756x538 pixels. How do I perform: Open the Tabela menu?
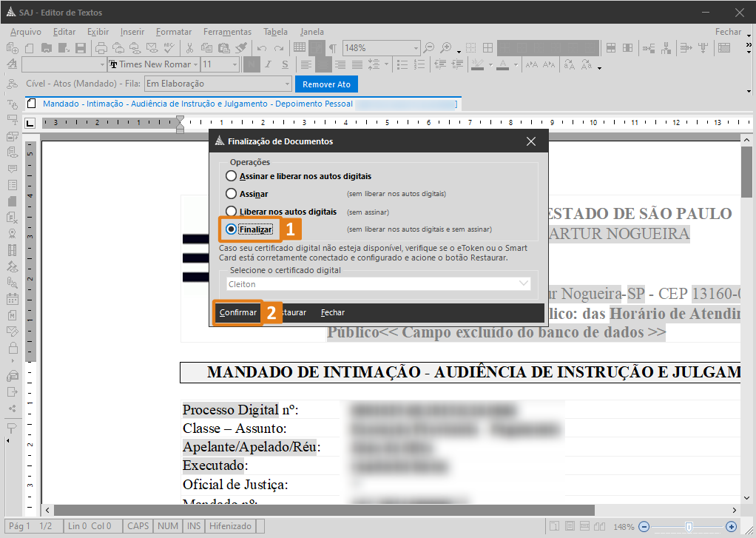[275, 32]
